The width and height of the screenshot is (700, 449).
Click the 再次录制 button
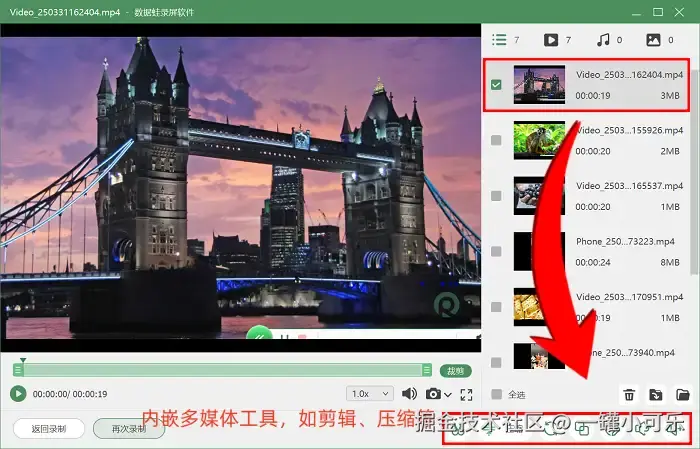click(129, 429)
